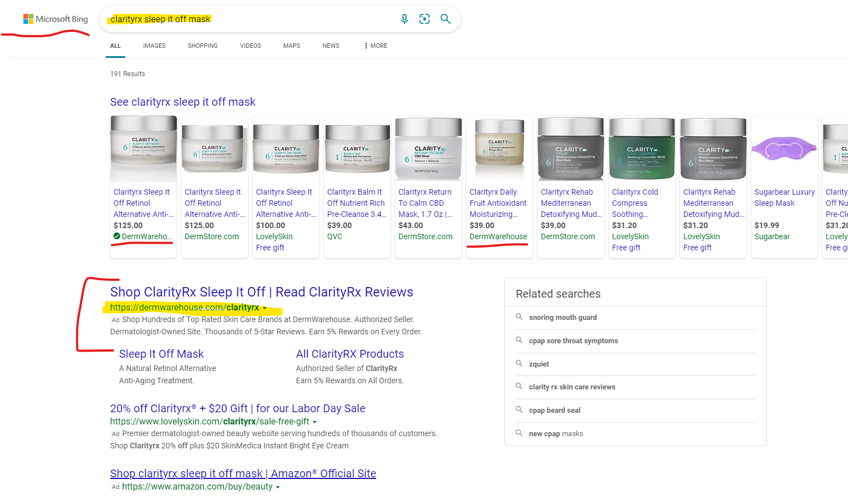Open Sleep It Off product image priced $100.00
Image resolution: width=848 pixels, height=504 pixels.
coord(286,149)
